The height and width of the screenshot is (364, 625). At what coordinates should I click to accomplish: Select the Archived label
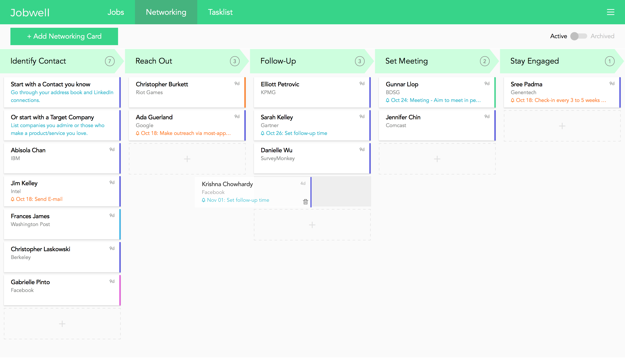click(602, 36)
